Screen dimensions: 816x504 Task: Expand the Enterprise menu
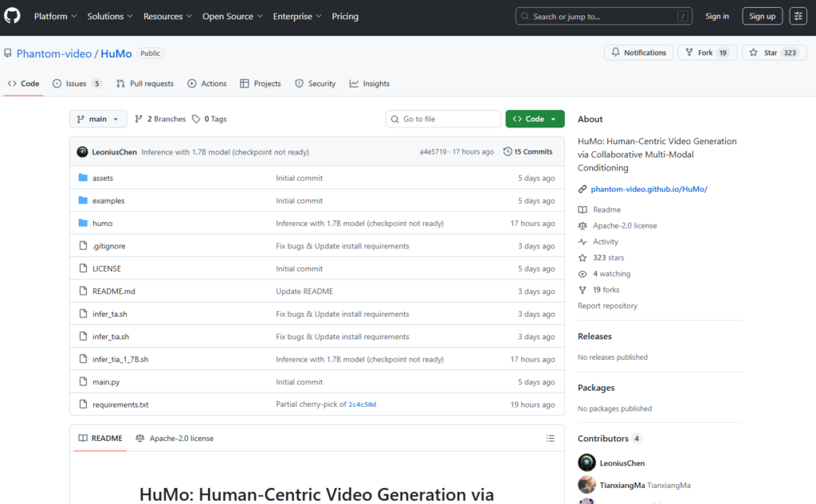297,16
